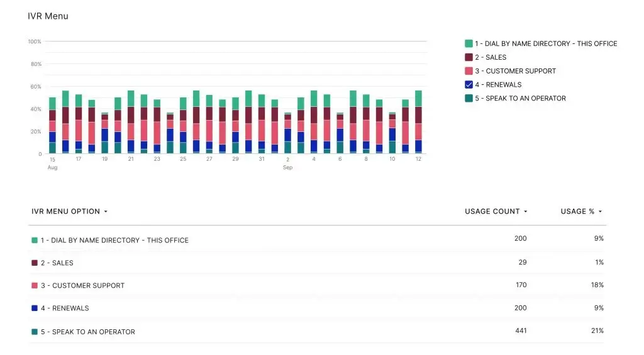Toggle the Customer Support legend checkbox

click(x=469, y=71)
